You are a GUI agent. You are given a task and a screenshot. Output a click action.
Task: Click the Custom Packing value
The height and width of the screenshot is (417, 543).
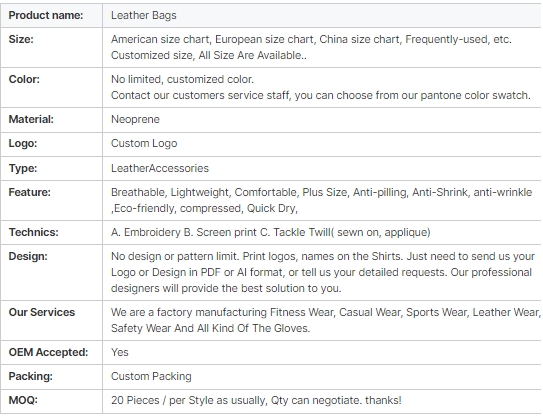pos(151,376)
